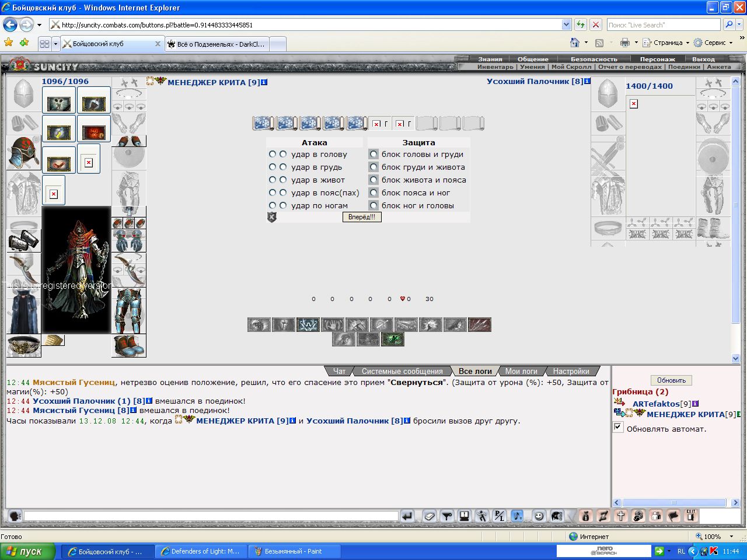Select left radio for 'удар по ногам'
Image resolution: width=747 pixels, height=560 pixels.
pyautogui.click(x=273, y=205)
